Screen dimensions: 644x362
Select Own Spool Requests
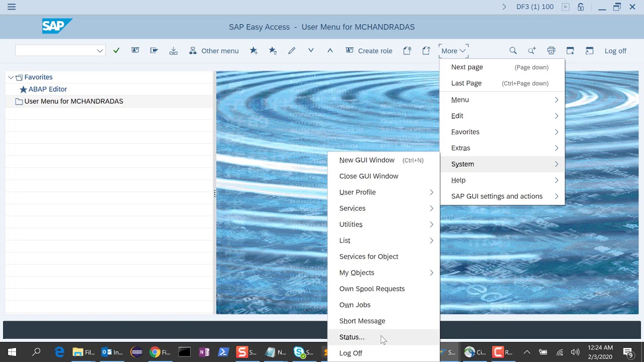[383, 289]
